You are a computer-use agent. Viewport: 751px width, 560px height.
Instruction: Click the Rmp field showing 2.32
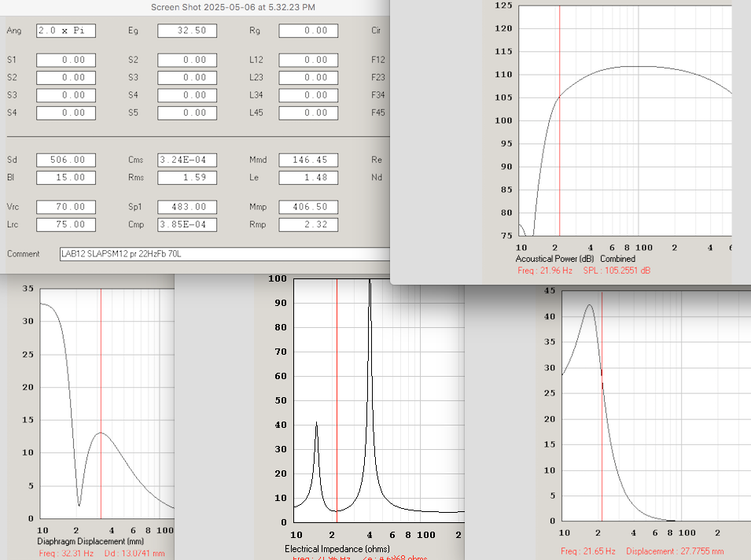click(x=308, y=225)
